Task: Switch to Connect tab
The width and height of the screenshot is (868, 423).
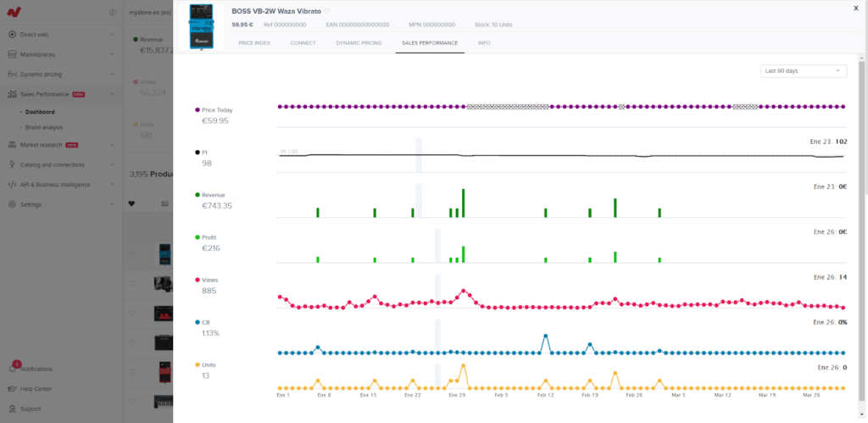Action: coord(303,42)
